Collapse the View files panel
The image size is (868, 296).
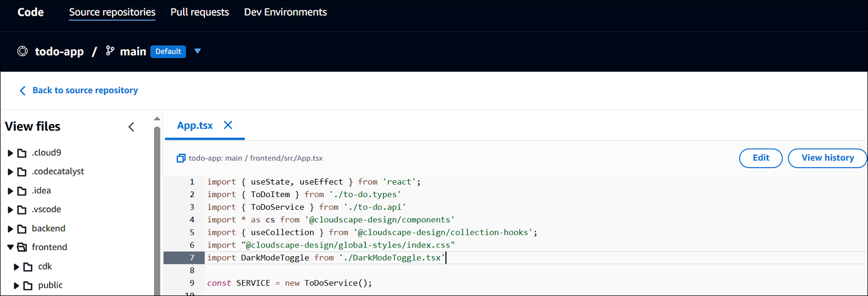pos(131,127)
